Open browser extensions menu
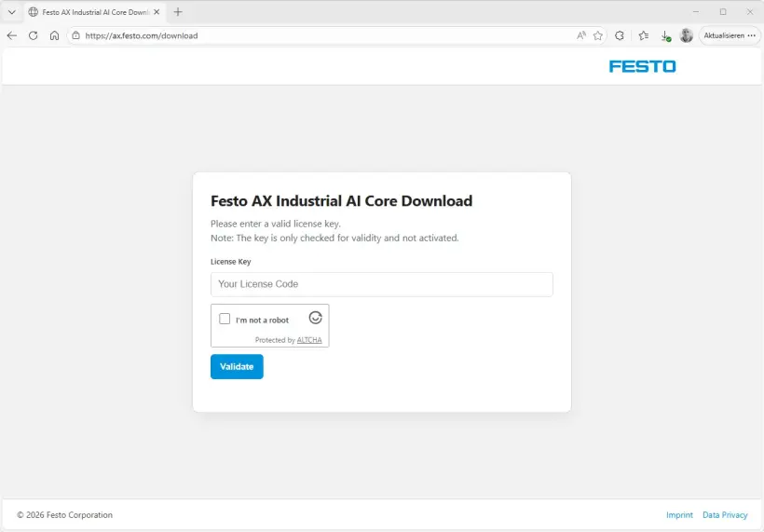The height and width of the screenshot is (532, 764). [x=620, y=35]
